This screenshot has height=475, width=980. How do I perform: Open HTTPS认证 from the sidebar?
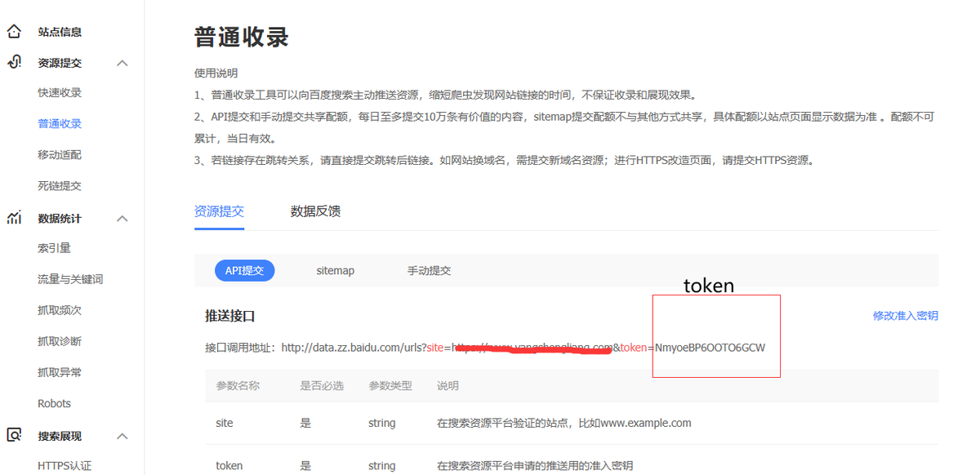coord(65,466)
